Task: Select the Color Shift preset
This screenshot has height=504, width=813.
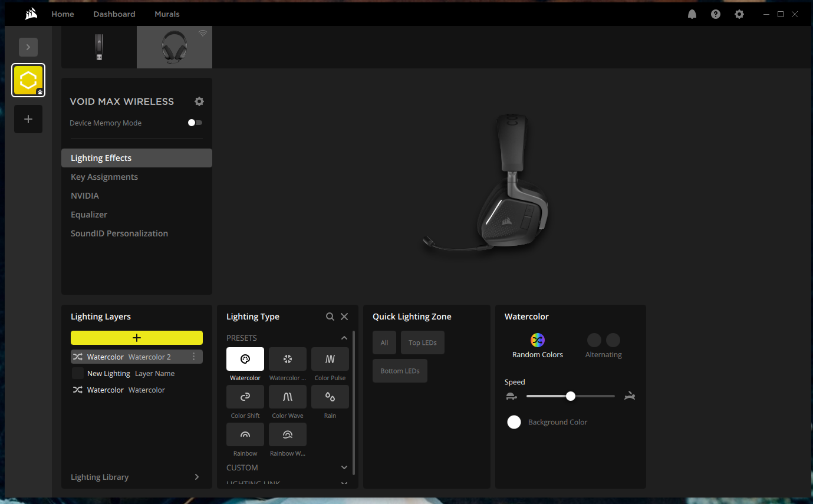Action: coord(245,397)
